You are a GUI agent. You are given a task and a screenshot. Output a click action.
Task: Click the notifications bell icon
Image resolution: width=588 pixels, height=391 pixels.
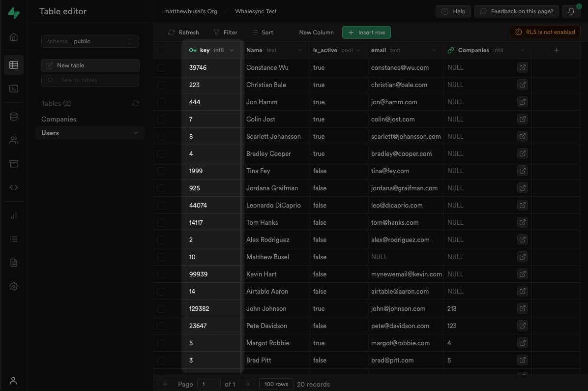tap(571, 11)
